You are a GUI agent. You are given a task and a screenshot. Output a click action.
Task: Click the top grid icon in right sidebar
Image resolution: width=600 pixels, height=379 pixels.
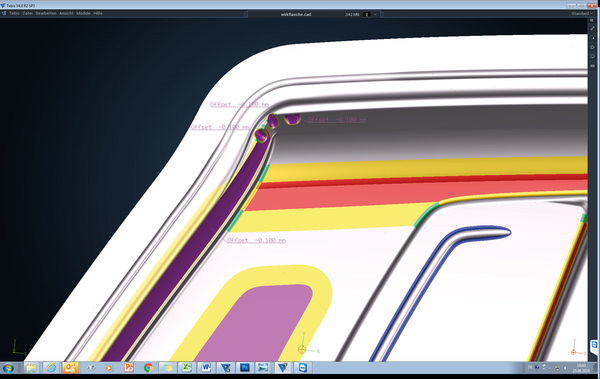(x=593, y=20)
